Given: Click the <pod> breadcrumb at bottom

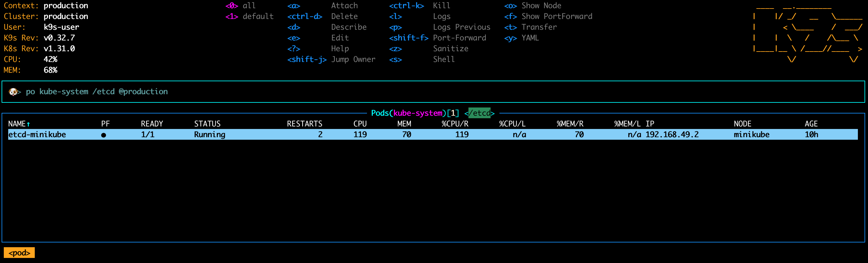Looking at the screenshot, I should pyautogui.click(x=19, y=253).
